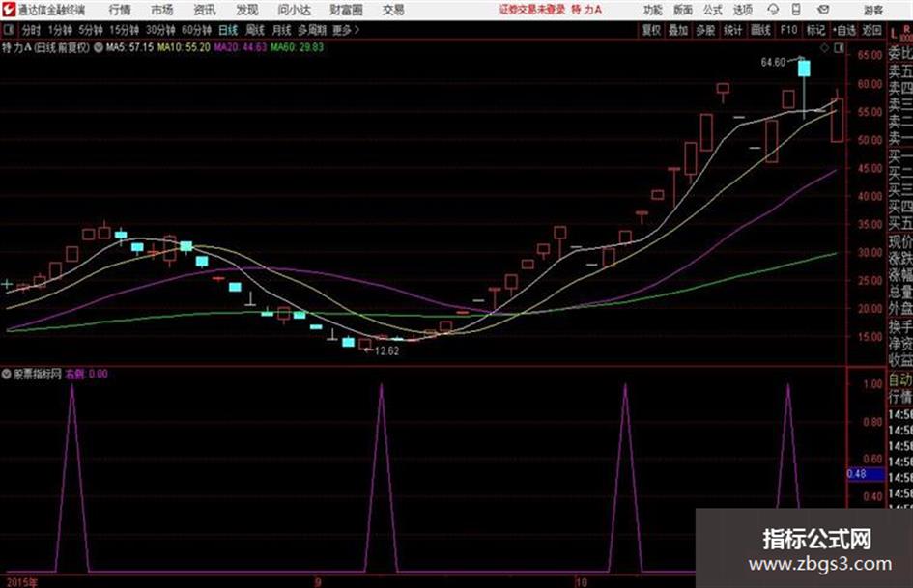913x588 pixels.
Task: Open the 版面 menu
Action: click(x=682, y=10)
